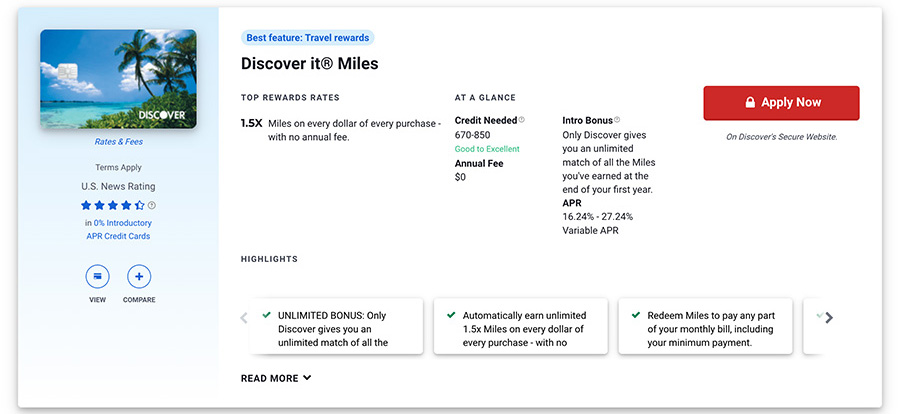Click the UNLIMITED BONUS highlight card
Image resolution: width=900 pixels, height=414 pixels.
pos(338,326)
